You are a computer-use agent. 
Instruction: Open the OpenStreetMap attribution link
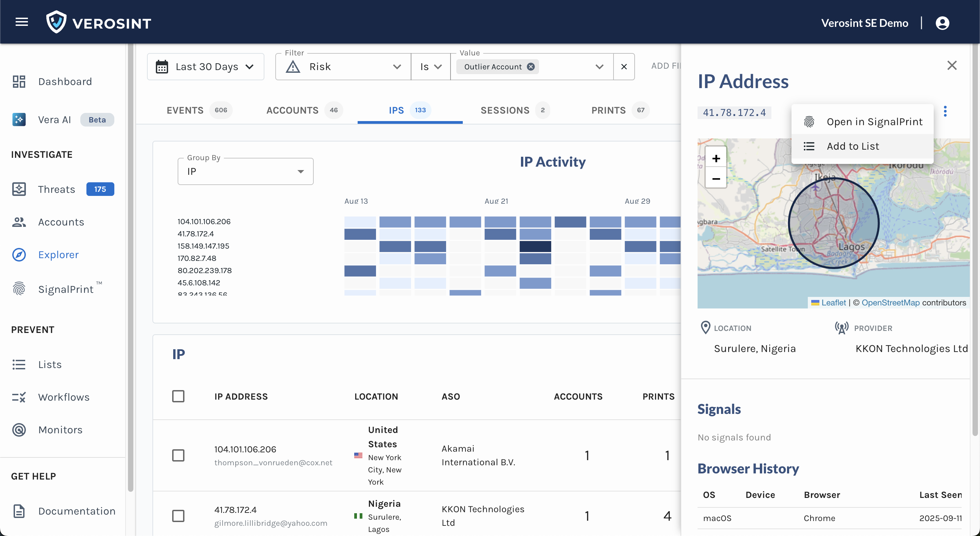[890, 303]
